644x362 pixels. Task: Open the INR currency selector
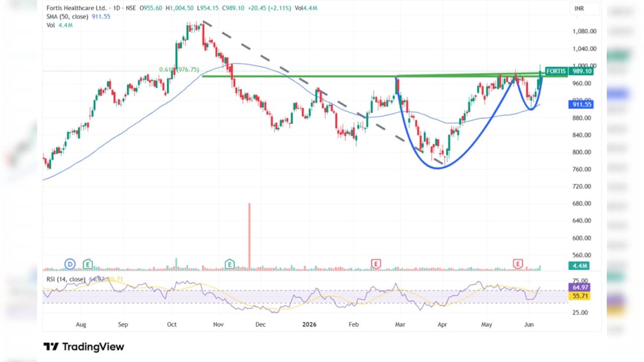(x=579, y=9)
